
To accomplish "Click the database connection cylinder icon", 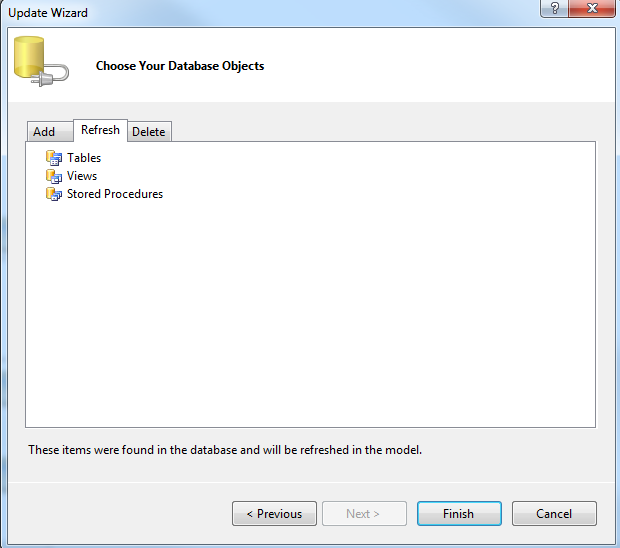I will click(41, 61).
